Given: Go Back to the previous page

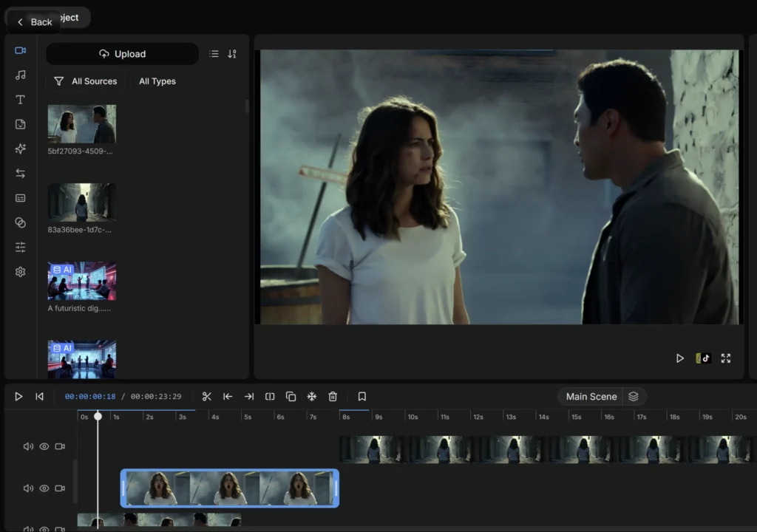Looking at the screenshot, I should [34, 22].
